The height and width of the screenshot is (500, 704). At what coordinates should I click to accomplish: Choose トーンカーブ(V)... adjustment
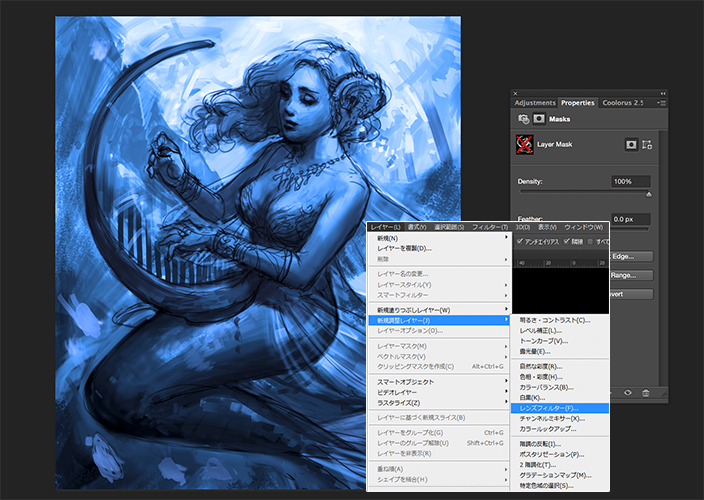click(560, 341)
